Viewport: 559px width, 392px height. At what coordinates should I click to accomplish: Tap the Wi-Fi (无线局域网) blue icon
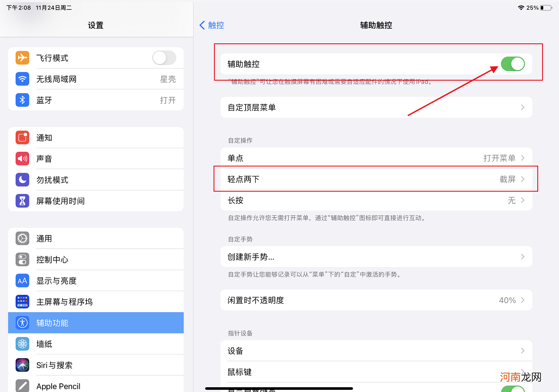click(23, 79)
